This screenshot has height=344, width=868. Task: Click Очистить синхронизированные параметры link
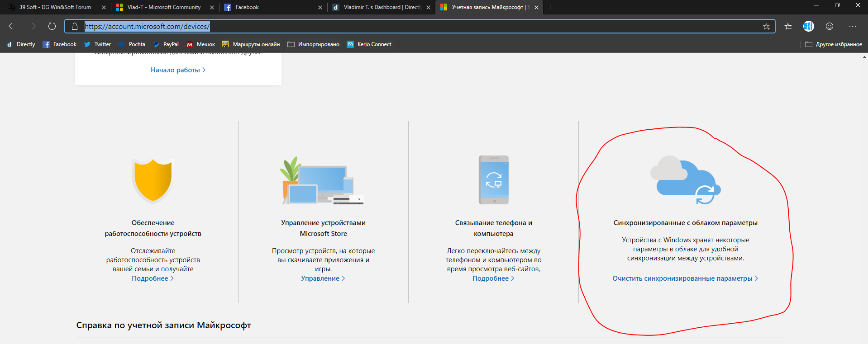tap(685, 278)
